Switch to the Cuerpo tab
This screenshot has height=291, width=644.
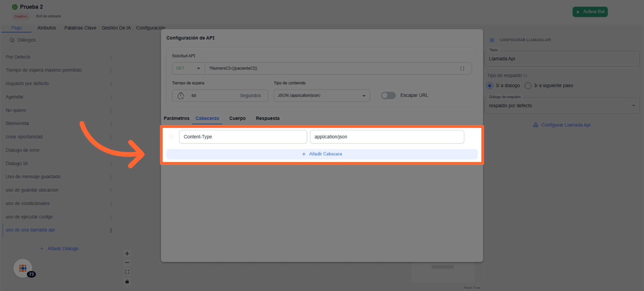coord(237,118)
